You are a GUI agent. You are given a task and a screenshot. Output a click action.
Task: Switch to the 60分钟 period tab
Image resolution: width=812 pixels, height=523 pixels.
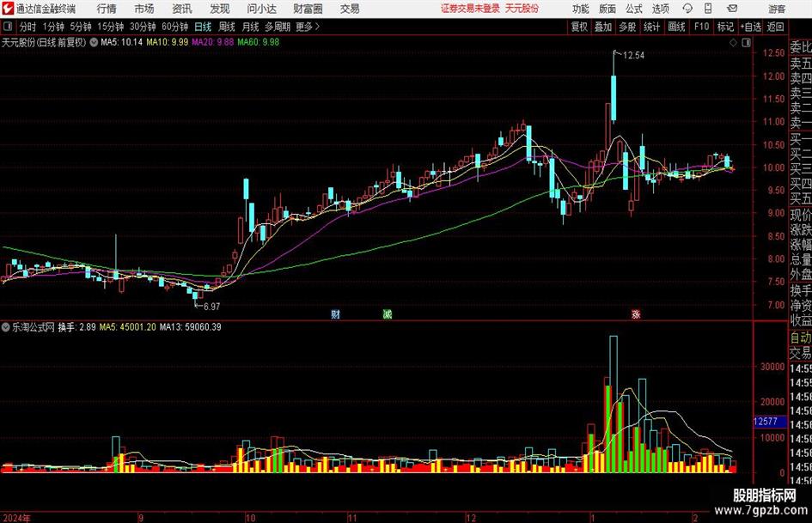pyautogui.click(x=175, y=27)
